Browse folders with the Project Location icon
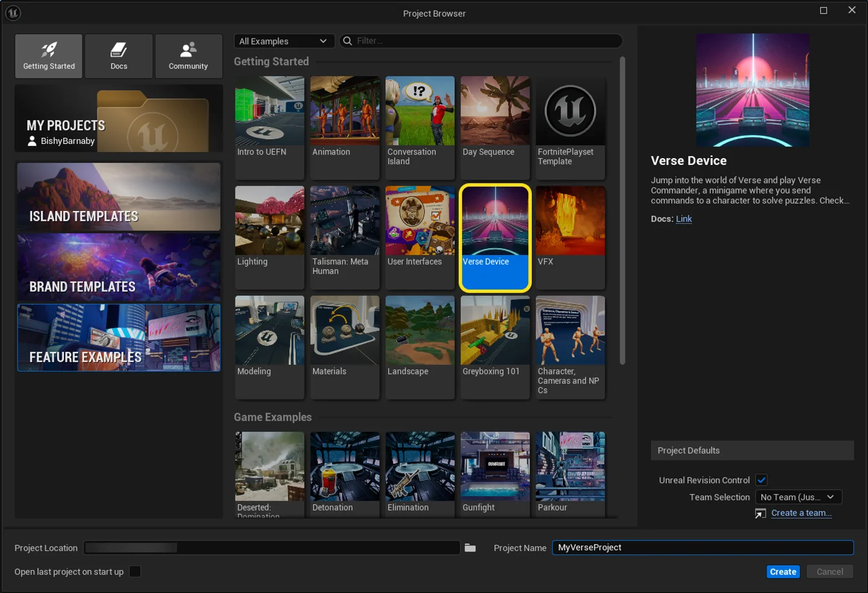Screen dimensions: 868x593 470,548
